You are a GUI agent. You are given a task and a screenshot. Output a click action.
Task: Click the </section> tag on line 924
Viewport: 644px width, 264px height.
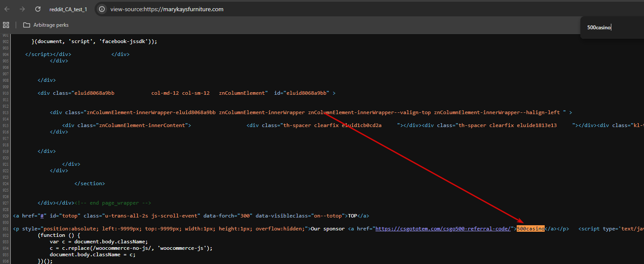pyautogui.click(x=90, y=183)
